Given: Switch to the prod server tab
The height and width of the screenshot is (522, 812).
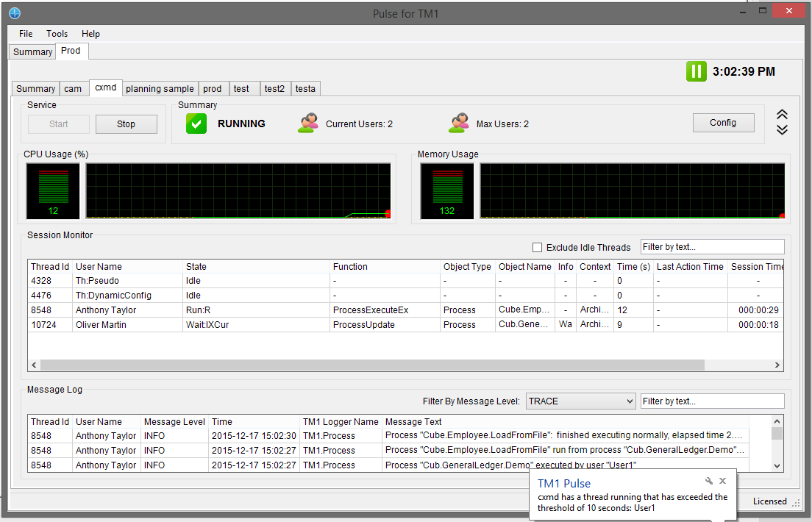Looking at the screenshot, I should click(213, 89).
